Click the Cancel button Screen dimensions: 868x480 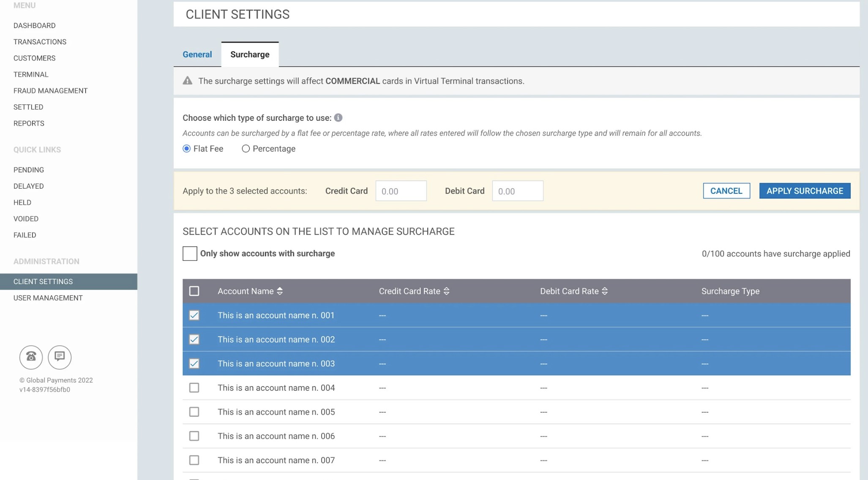(x=726, y=191)
